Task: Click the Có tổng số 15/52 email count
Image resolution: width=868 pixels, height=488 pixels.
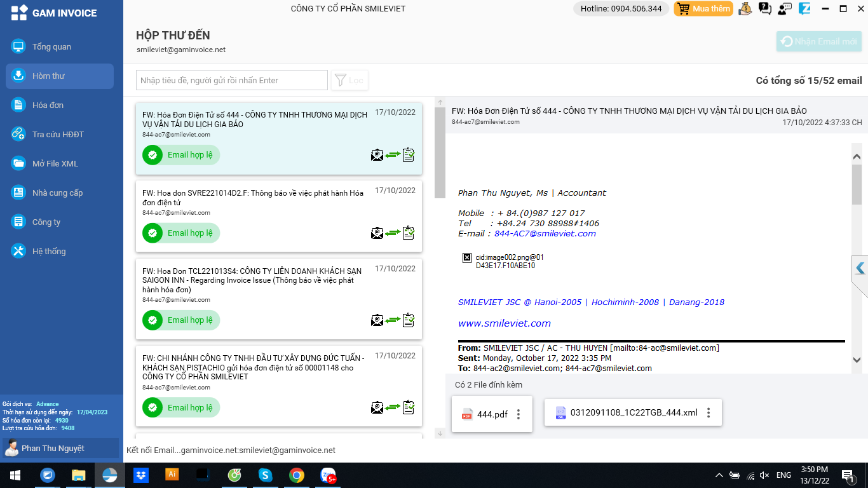Action: (x=809, y=81)
